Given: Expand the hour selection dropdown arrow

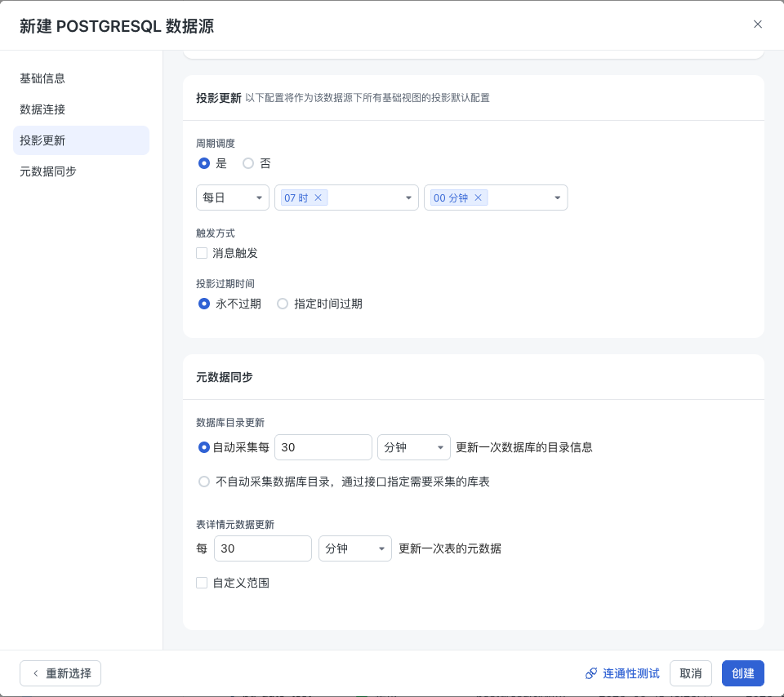Looking at the screenshot, I should pos(408,198).
